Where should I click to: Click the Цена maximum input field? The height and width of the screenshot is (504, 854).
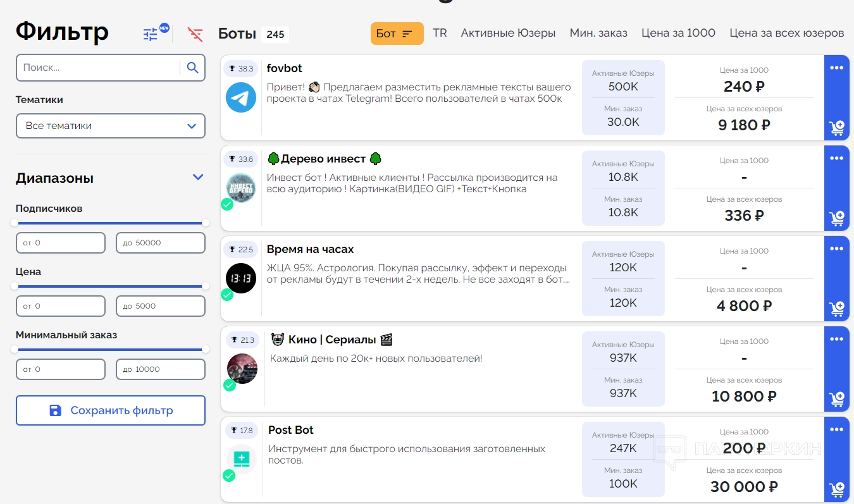coord(161,306)
